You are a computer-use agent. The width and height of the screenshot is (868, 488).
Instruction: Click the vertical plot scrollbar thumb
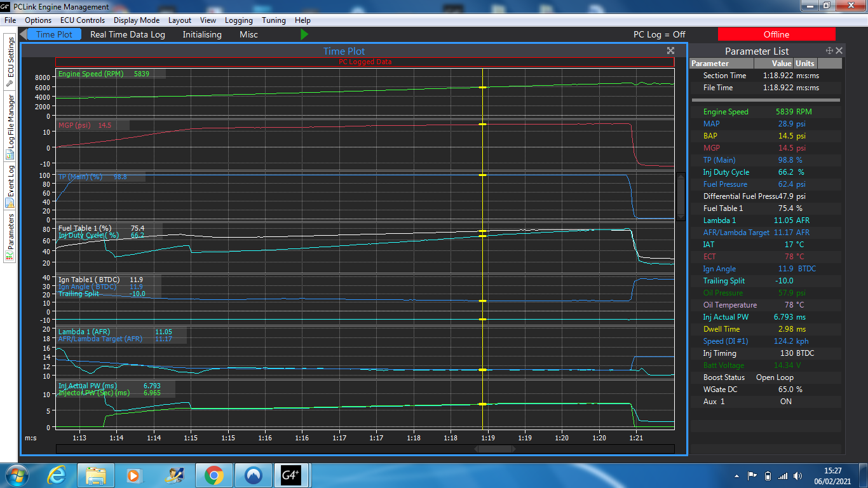pyautogui.click(x=681, y=196)
